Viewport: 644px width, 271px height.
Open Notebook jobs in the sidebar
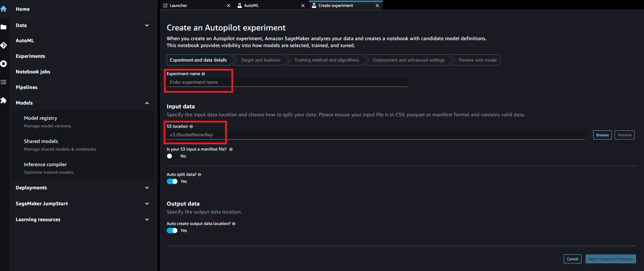[33, 72]
